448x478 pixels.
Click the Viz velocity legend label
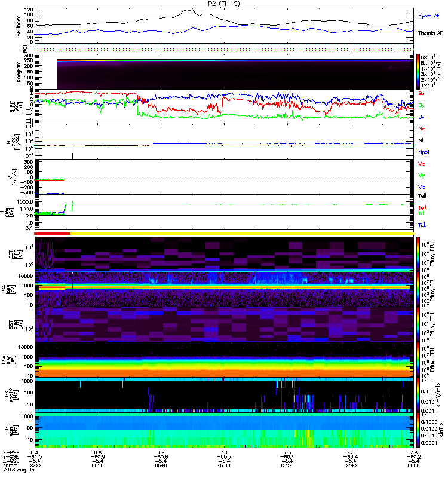[422, 164]
